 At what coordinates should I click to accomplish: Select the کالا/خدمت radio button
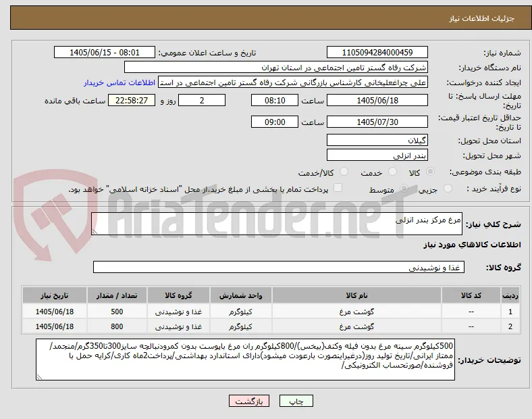tap(344, 172)
